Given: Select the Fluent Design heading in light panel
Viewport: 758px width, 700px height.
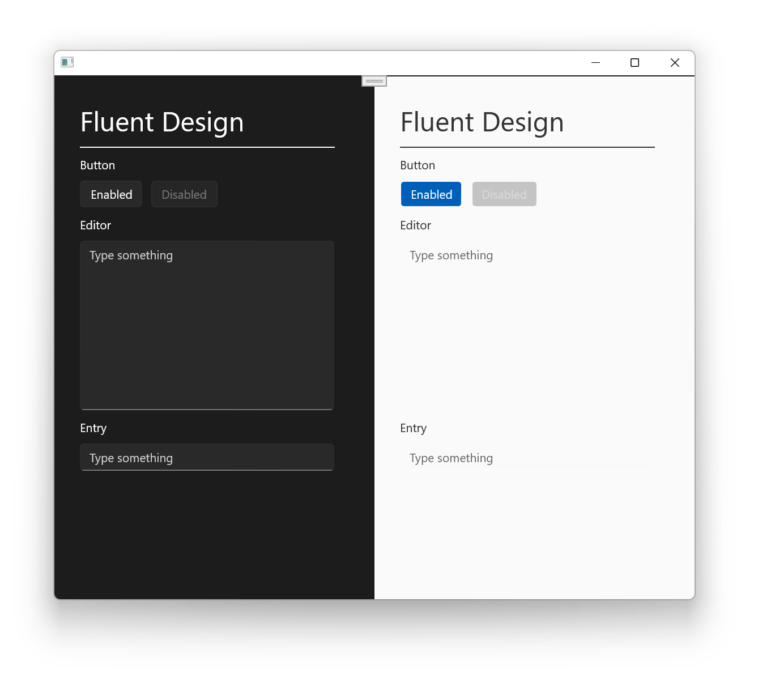Looking at the screenshot, I should (482, 122).
